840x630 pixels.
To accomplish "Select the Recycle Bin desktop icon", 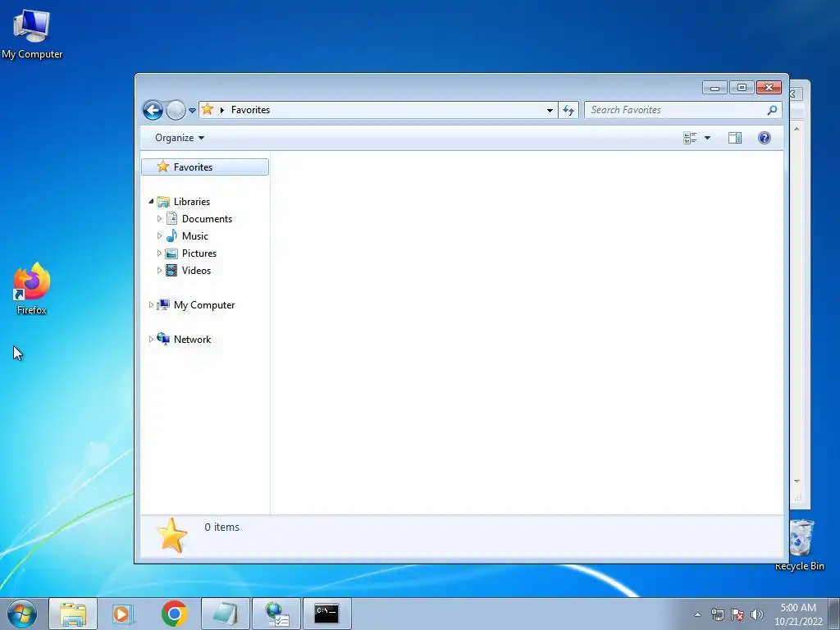I will click(x=801, y=546).
